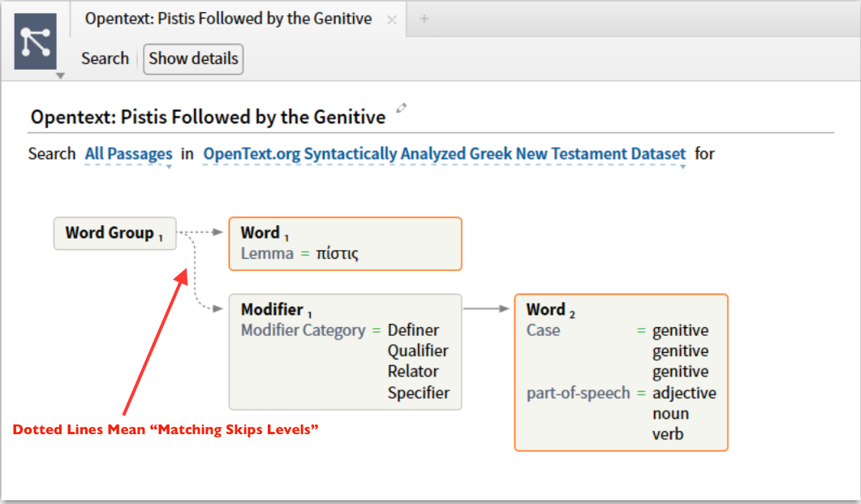
Task: Select the Opentext Pistis Genitive tab
Action: [228, 19]
